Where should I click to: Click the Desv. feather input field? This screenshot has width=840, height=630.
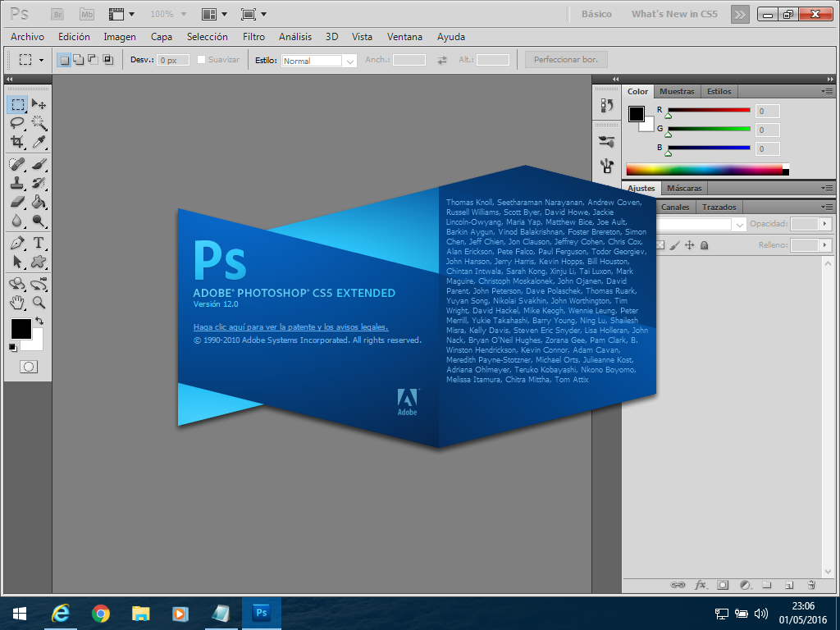[173, 60]
